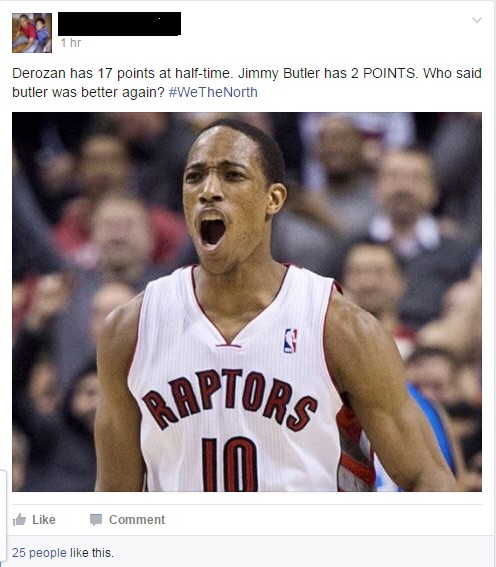Select the "like this." summary text
The image size is (496, 567).
92,553
